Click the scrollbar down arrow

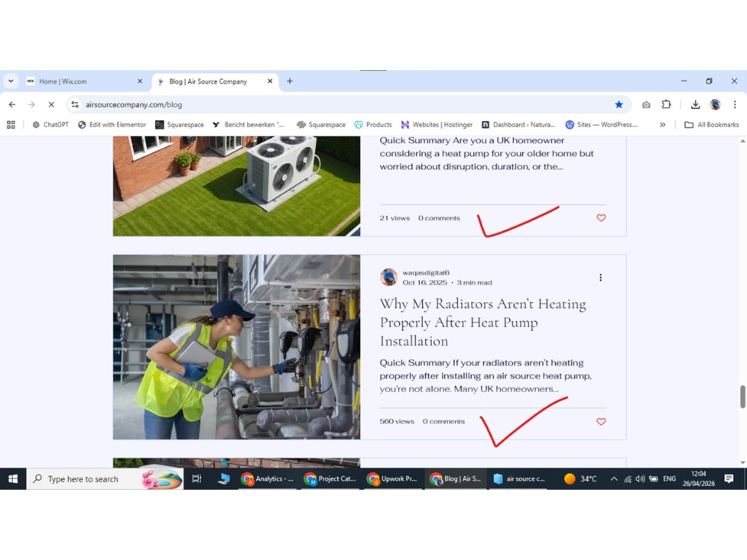tap(743, 462)
